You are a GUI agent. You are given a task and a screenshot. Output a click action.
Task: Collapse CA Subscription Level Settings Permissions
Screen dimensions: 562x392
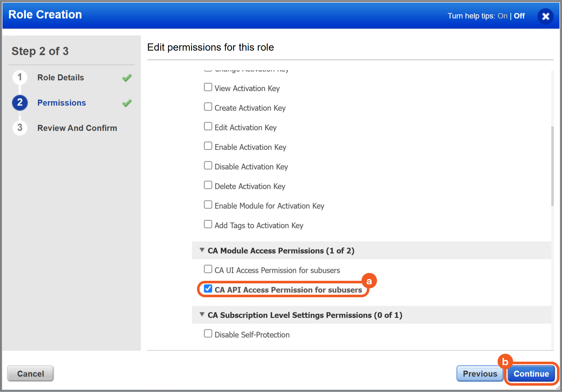pos(202,315)
